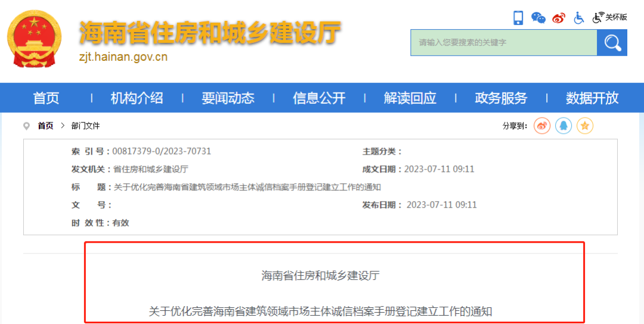Click the location pin breadcrumb icon
This screenshot has width=644, height=324.
(x=27, y=126)
